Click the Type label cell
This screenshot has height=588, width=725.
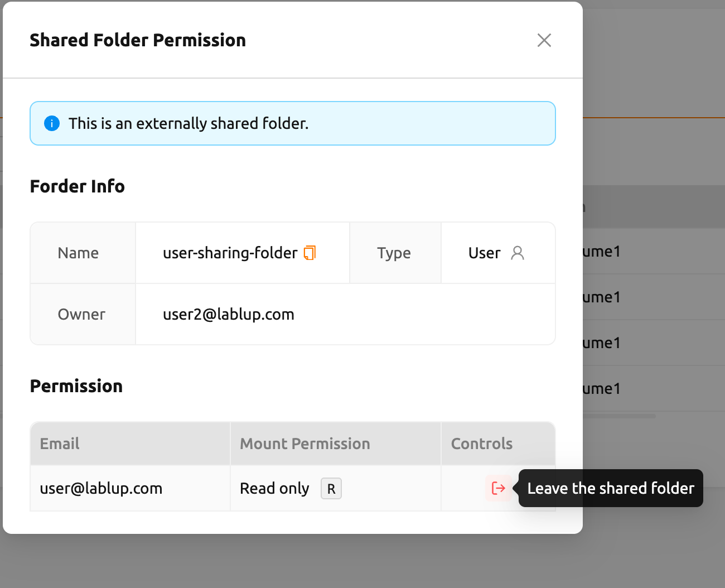point(395,253)
